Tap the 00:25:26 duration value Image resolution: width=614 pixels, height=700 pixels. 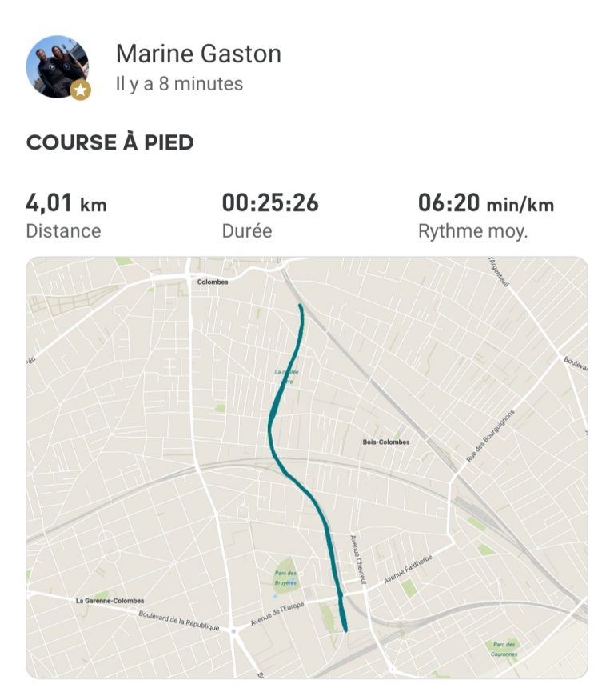[270, 202]
